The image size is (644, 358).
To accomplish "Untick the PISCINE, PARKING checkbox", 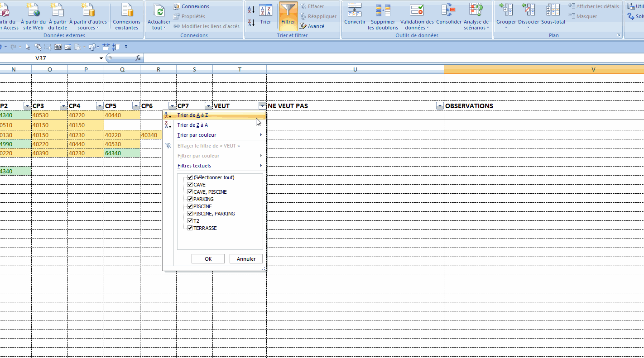I will click(x=190, y=214).
